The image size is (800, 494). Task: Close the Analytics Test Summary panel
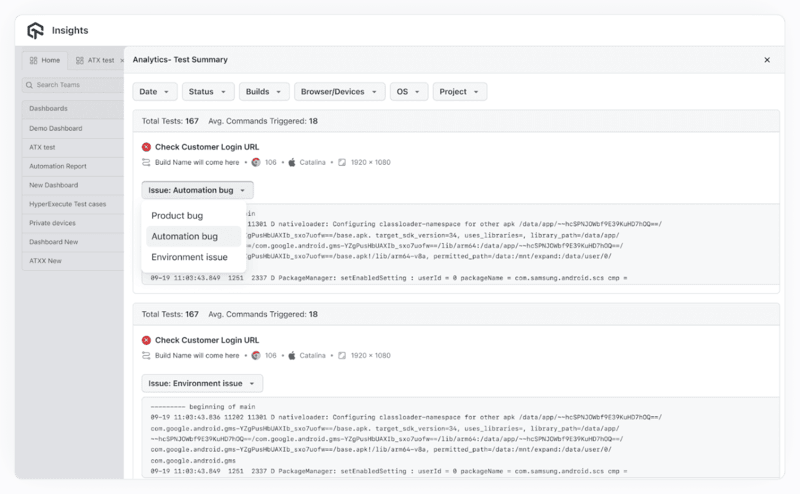click(767, 60)
